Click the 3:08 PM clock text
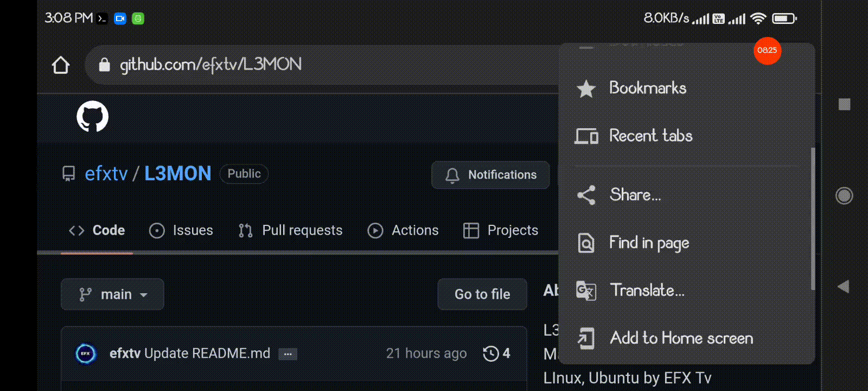This screenshot has height=391, width=868. click(69, 18)
